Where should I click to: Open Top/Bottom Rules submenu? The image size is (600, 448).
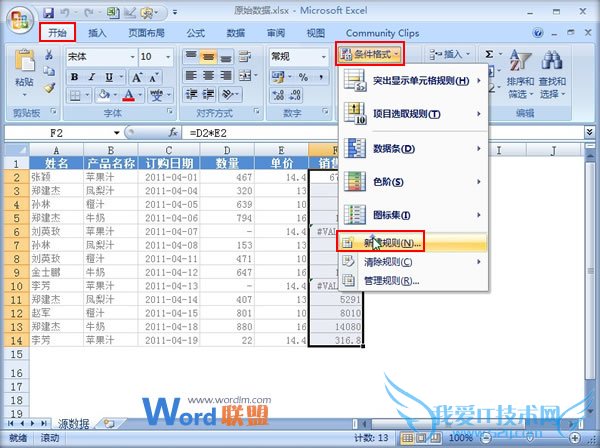click(x=413, y=114)
